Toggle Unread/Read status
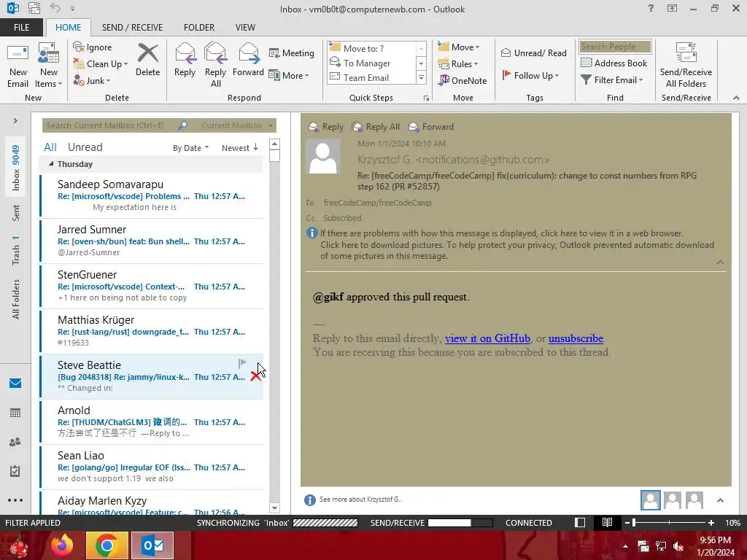Image resolution: width=747 pixels, height=560 pixels. pos(533,52)
